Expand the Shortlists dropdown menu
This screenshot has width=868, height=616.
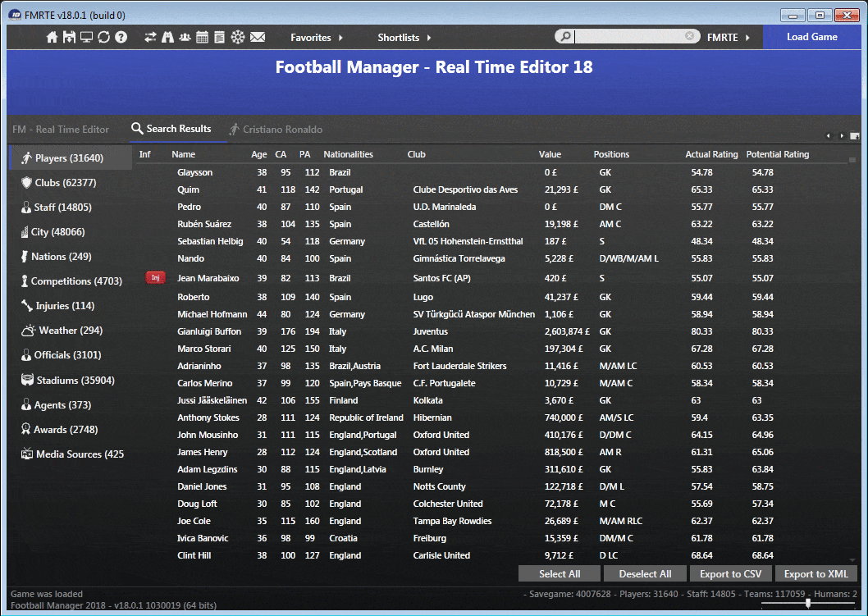(404, 37)
